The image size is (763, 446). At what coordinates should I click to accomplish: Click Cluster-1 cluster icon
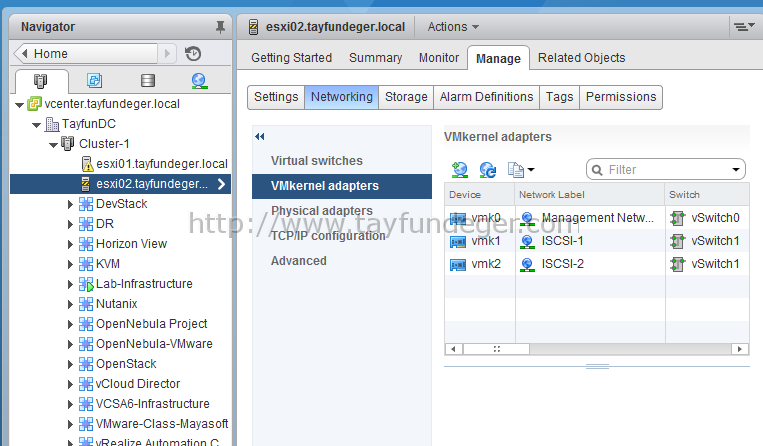(x=67, y=143)
